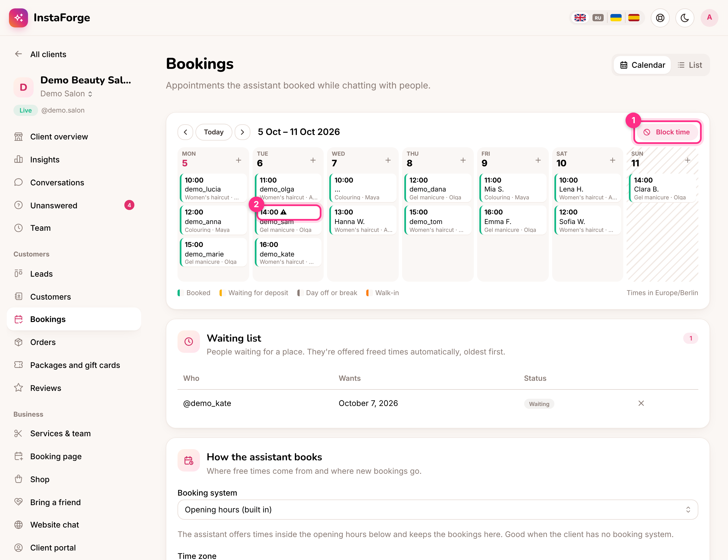The image size is (728, 560).
Task: Add booking on Friday 9
Action: pyautogui.click(x=538, y=160)
